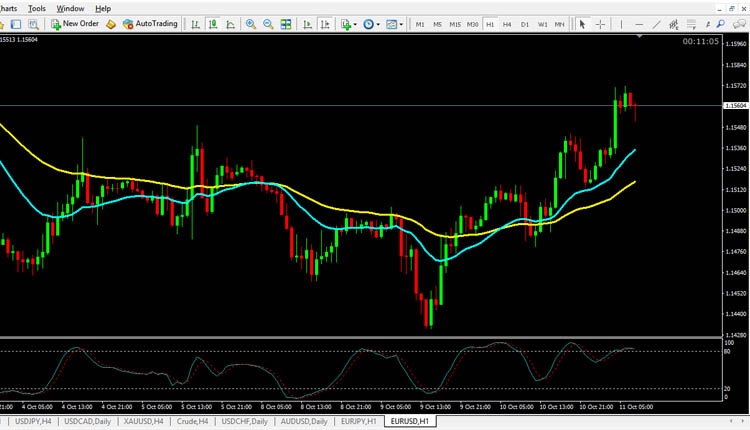750x430 pixels.
Task: Click the 1.15960 price scale value
Action: [736, 44]
